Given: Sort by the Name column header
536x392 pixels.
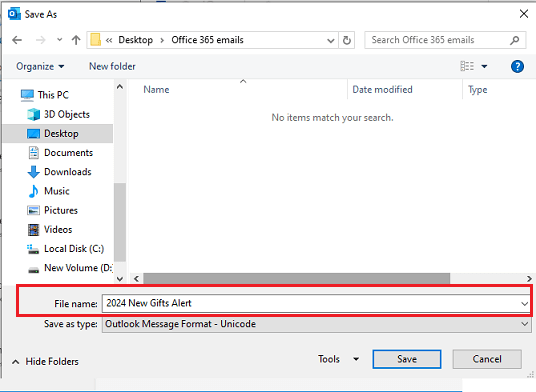Looking at the screenshot, I should (156, 90).
